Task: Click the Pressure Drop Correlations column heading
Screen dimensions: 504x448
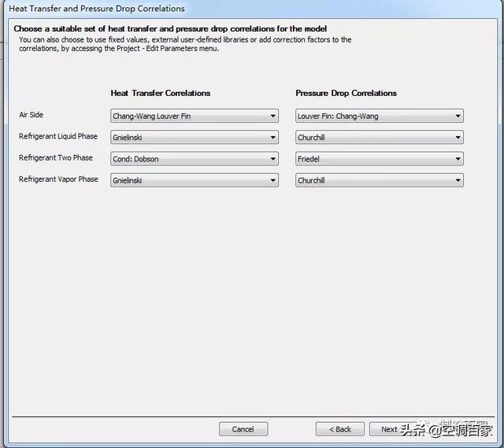Action: tap(346, 93)
